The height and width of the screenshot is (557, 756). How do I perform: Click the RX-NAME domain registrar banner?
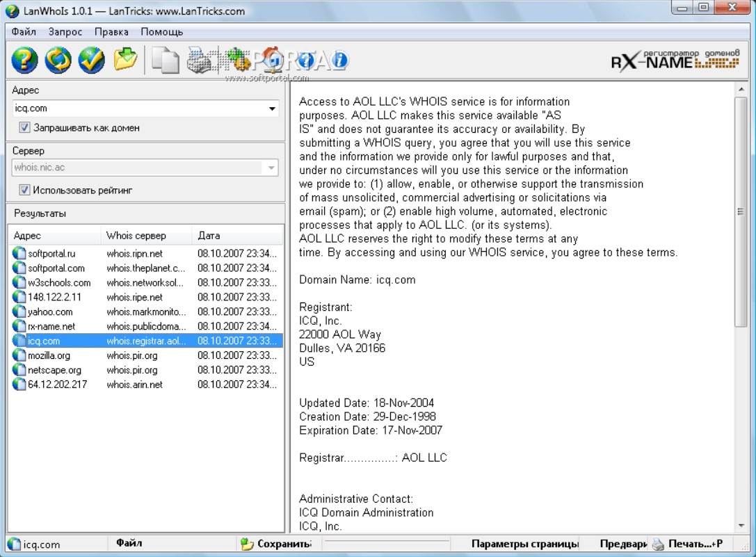(674, 61)
